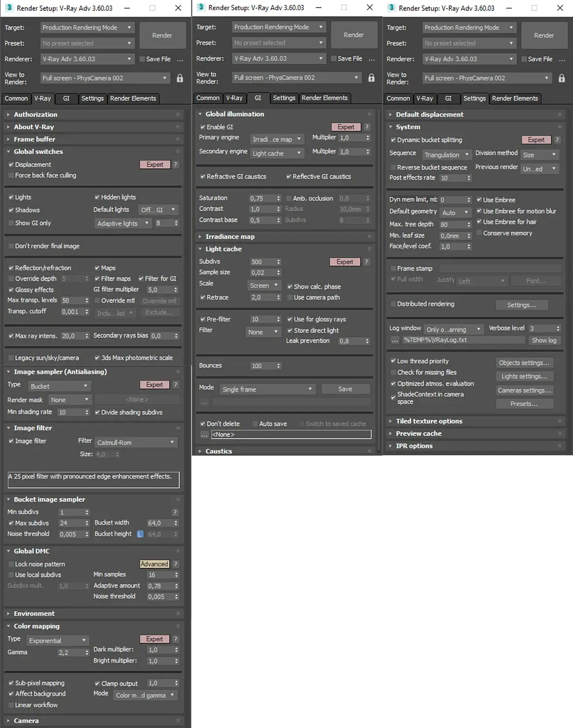The width and height of the screenshot is (573, 728).
Task: Click Max subdivs spinner arrows
Action: point(87,523)
